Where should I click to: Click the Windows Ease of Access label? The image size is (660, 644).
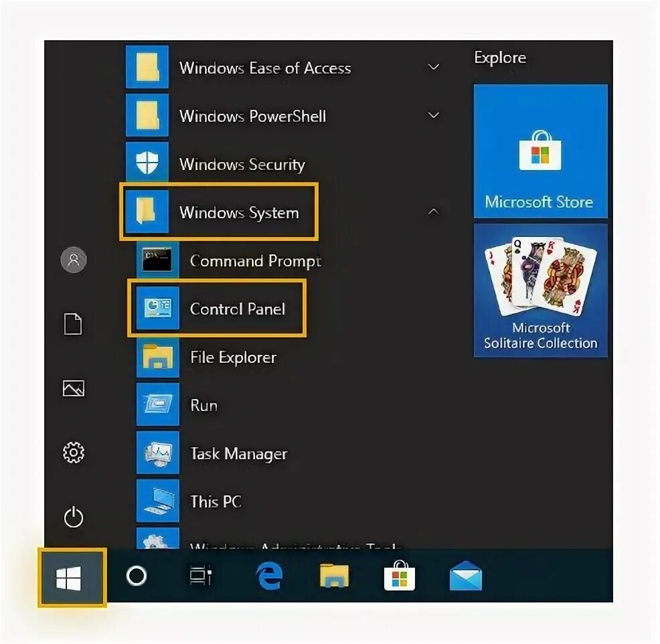[x=265, y=68]
